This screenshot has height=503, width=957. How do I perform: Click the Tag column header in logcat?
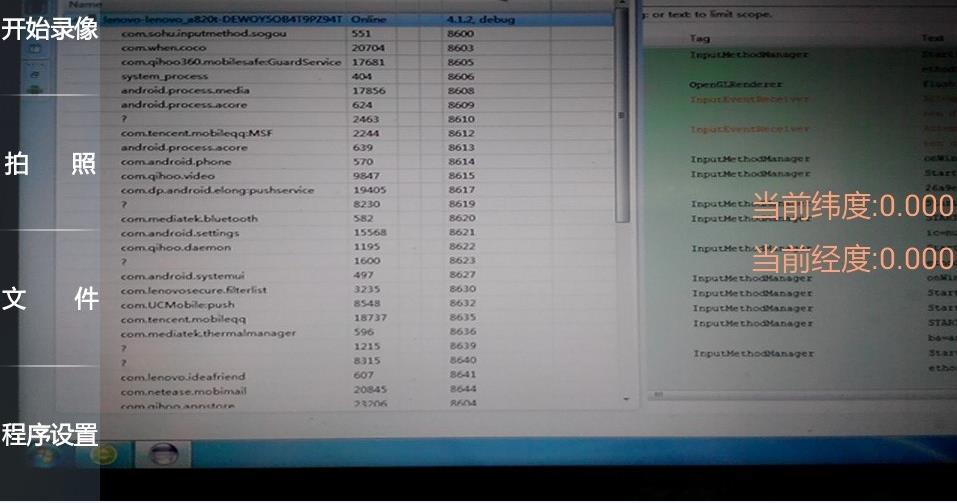pos(700,38)
